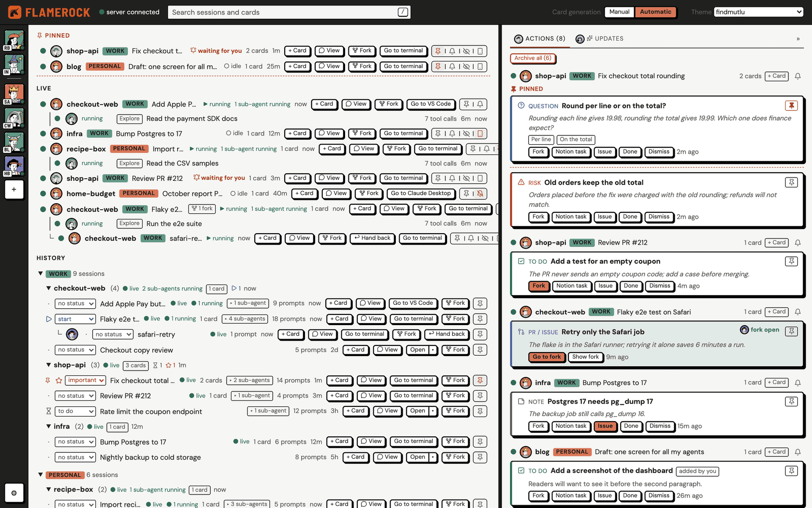Unpin the Round per line question card
Viewport: 812px width, 508px height.
(791, 105)
